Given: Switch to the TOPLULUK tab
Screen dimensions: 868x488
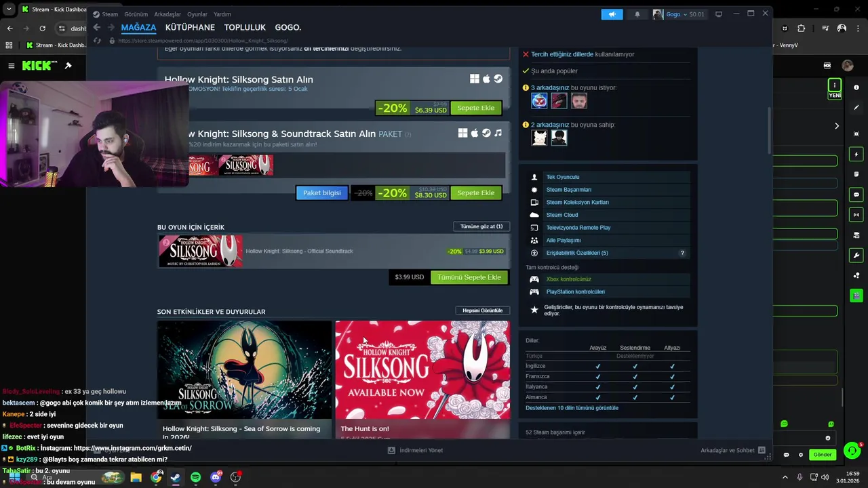Looking at the screenshot, I should [x=245, y=27].
